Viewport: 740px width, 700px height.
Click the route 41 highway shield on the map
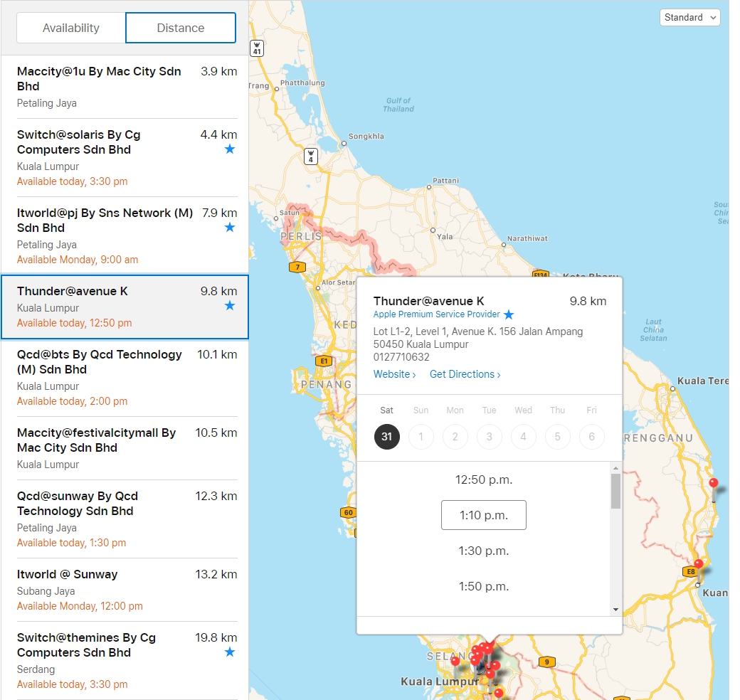(x=257, y=48)
